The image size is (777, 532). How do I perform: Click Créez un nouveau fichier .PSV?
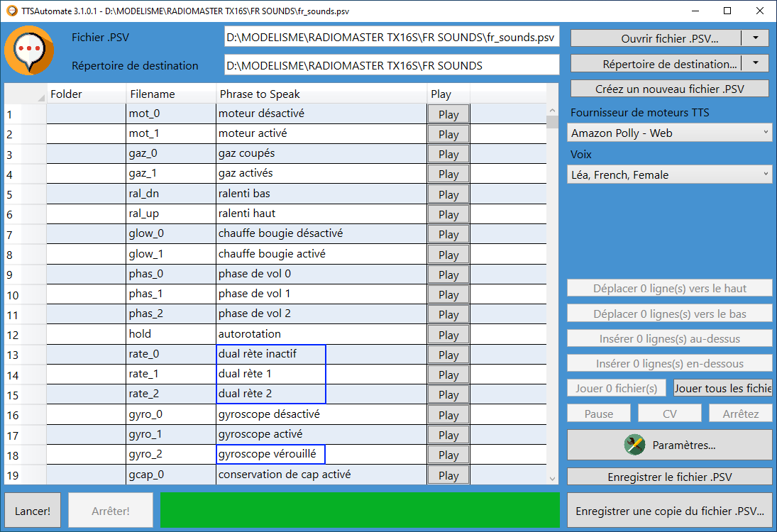click(670, 89)
